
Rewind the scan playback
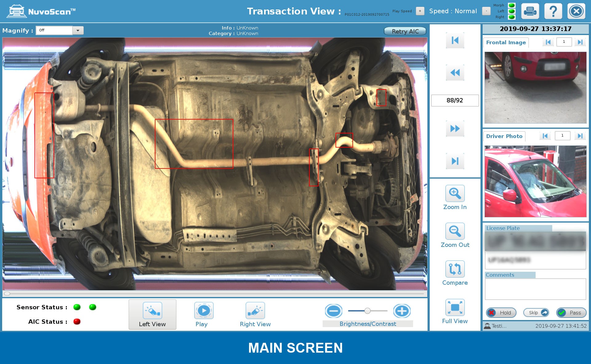455,73
